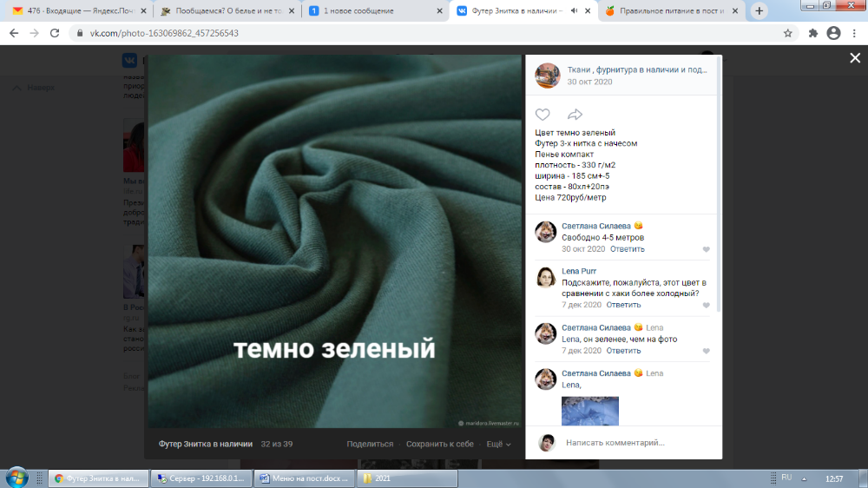
Task: Go back to previous page in Chrome
Action: 14,33
